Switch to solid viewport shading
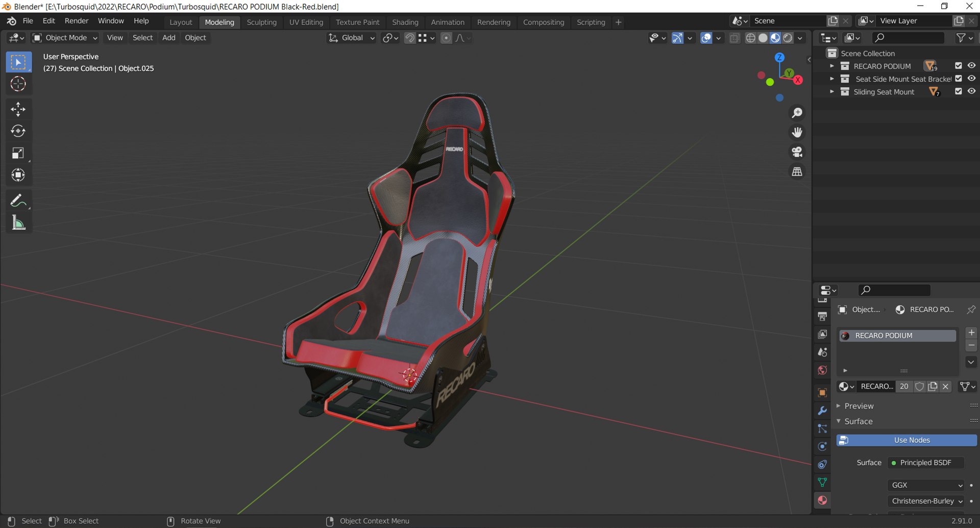 pos(763,38)
